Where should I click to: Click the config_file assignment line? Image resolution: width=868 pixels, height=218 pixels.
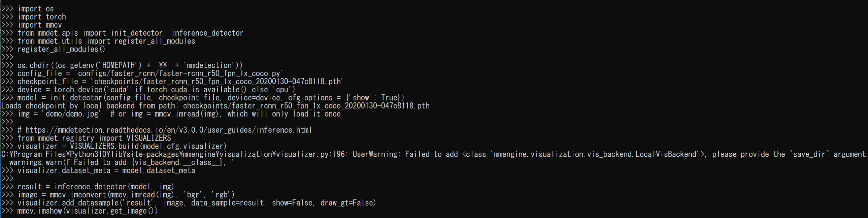coord(149,73)
